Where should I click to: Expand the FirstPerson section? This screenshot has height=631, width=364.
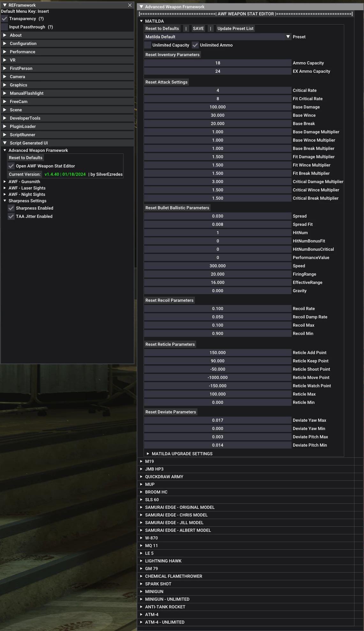pyautogui.click(x=67, y=68)
